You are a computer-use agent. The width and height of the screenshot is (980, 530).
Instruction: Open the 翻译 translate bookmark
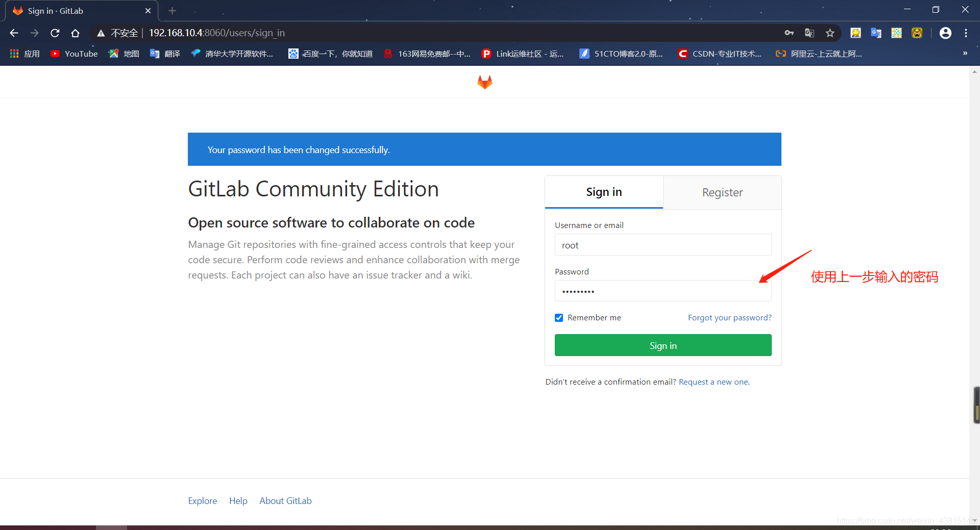pos(165,54)
